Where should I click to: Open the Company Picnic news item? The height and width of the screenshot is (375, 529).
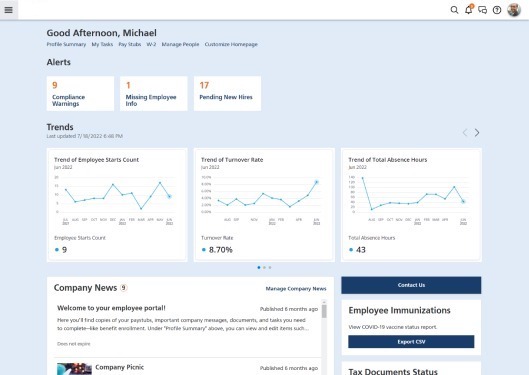click(119, 367)
